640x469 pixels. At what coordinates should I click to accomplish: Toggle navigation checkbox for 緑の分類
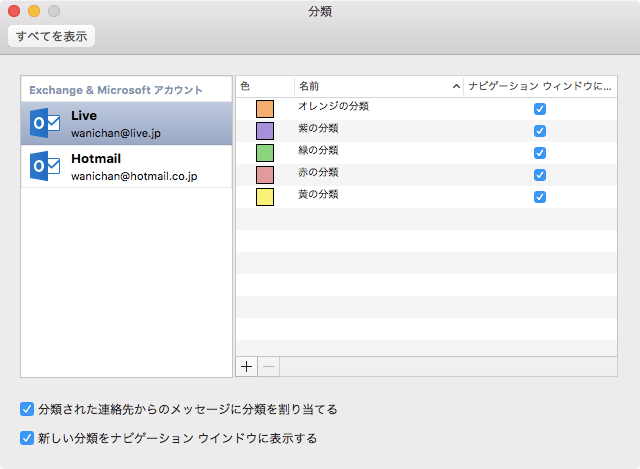540,153
